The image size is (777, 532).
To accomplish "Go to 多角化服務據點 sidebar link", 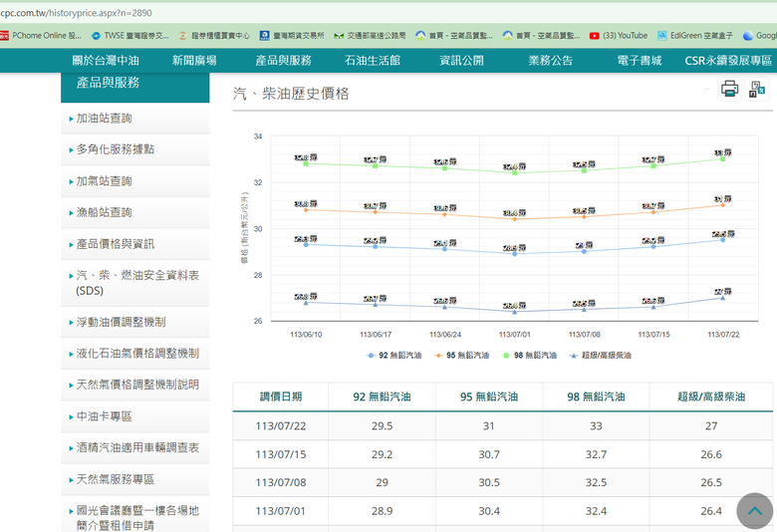I will pyautogui.click(x=134, y=149).
